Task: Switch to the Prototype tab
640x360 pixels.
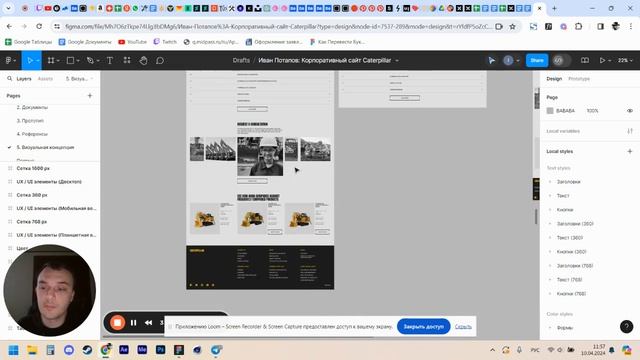Action: pos(579,78)
